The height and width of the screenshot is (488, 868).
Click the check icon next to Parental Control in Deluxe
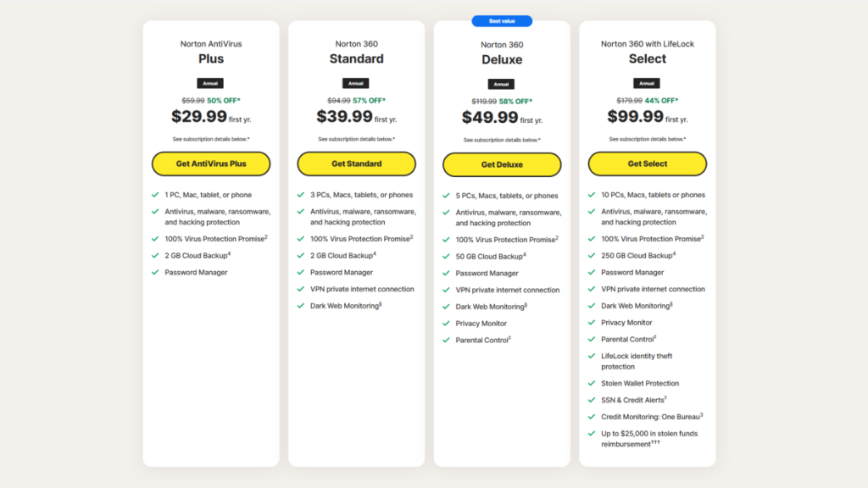pyautogui.click(x=447, y=340)
